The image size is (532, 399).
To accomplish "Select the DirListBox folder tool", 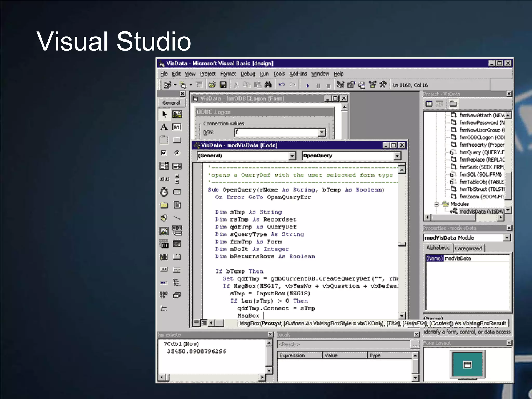I will click(x=164, y=205).
